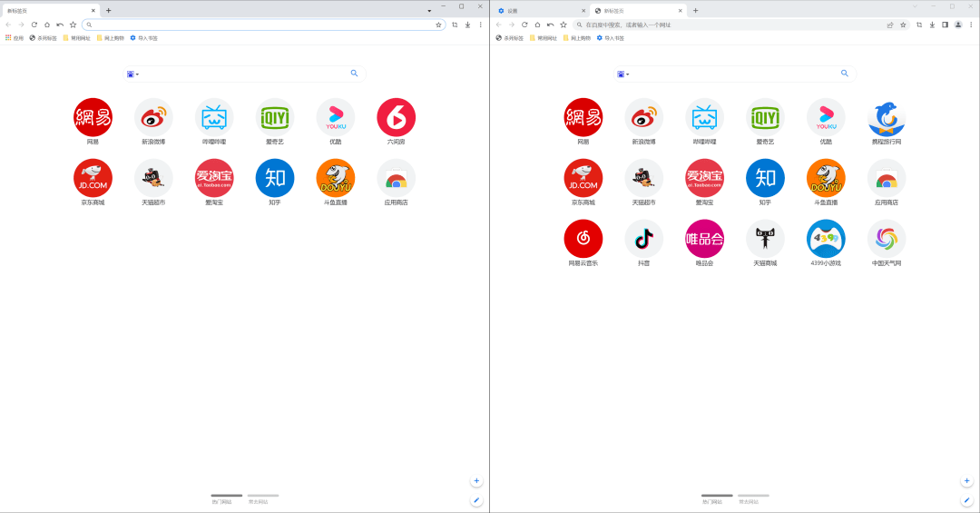The height and width of the screenshot is (513, 980).
Task: Click the user profile avatar icon
Action: click(x=958, y=25)
